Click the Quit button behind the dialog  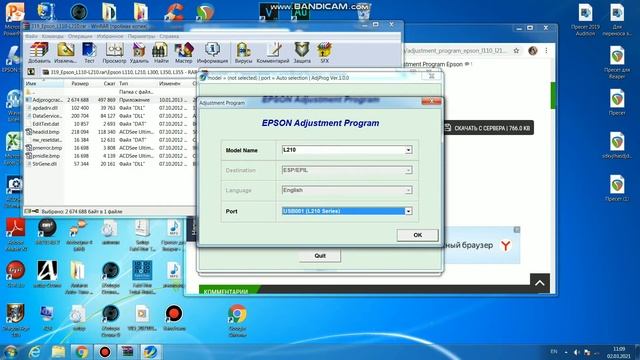(x=320, y=256)
